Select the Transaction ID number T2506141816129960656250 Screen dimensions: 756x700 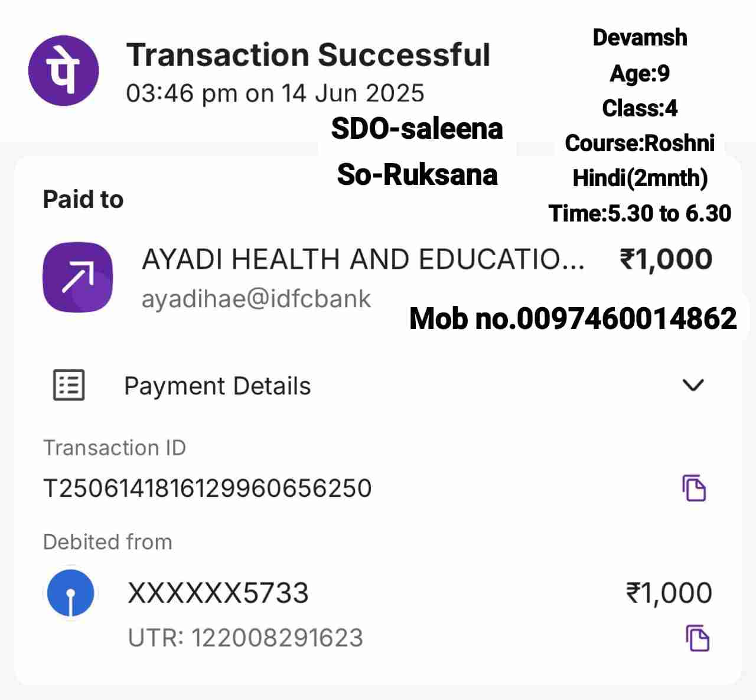[207, 489]
